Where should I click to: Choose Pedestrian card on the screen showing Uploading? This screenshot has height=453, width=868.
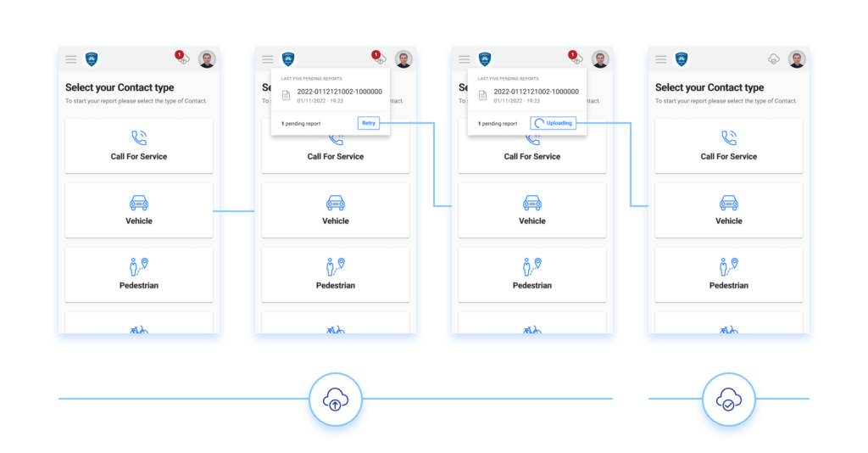pyautogui.click(x=532, y=274)
